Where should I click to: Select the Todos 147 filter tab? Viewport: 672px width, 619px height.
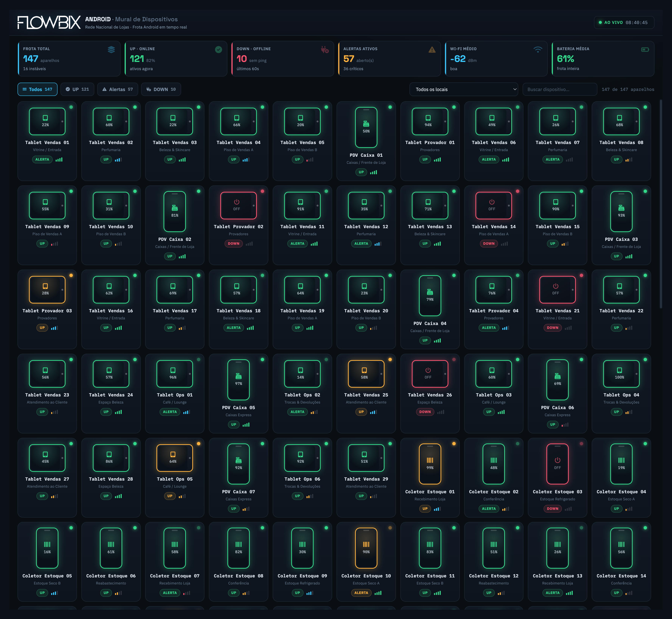(x=38, y=89)
